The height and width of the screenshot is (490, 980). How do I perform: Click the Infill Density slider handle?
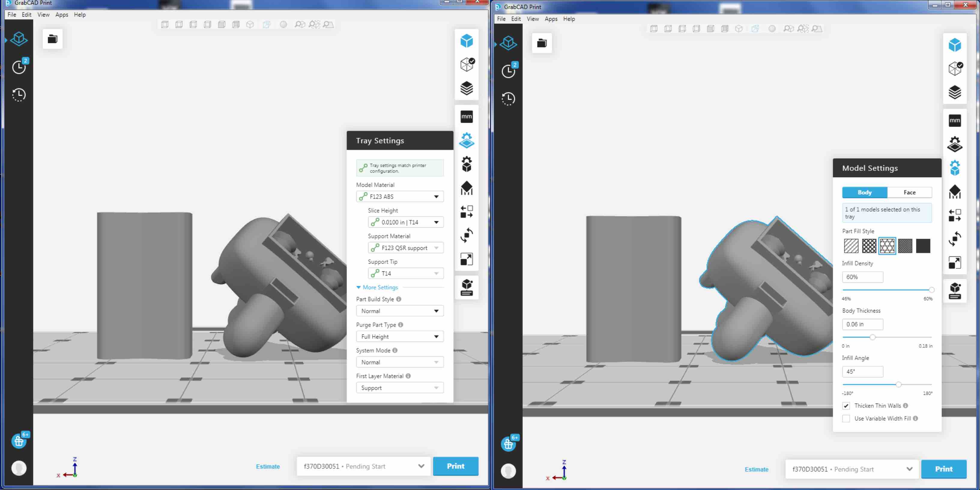(931, 290)
